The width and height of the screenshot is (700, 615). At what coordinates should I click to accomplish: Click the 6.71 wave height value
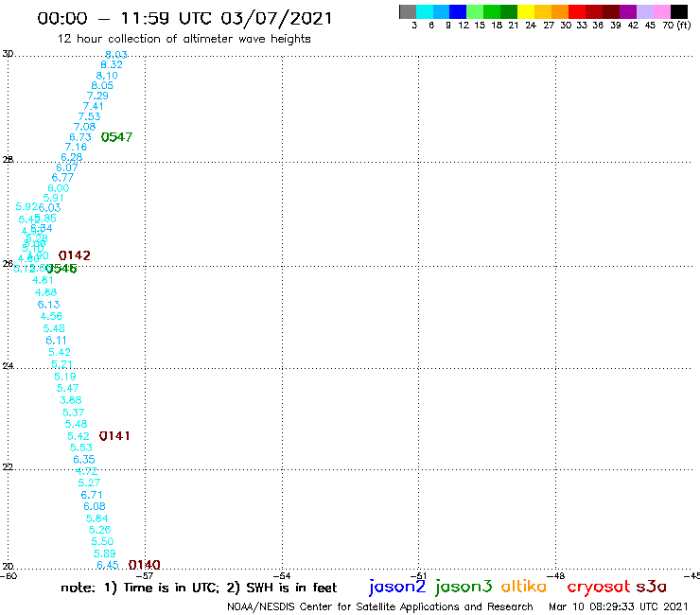point(92,495)
